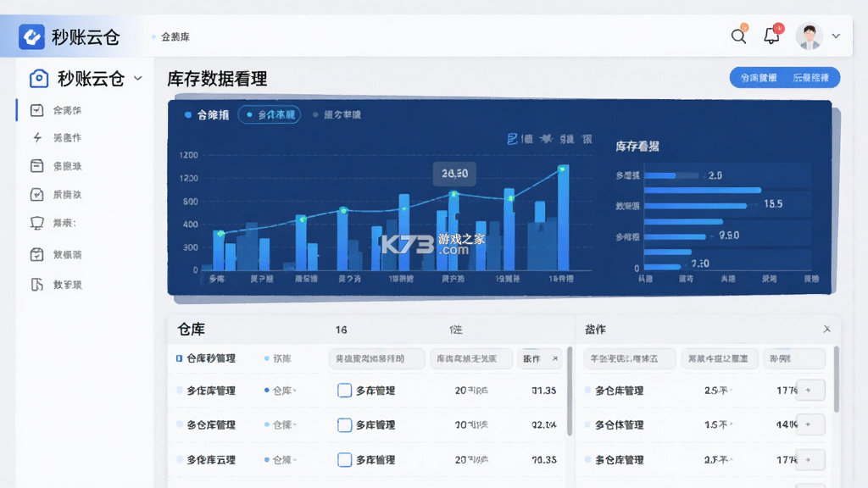This screenshot has height=488, width=868.
Task: Open sidebar item directly below the monitor icon
Action: click(55, 254)
